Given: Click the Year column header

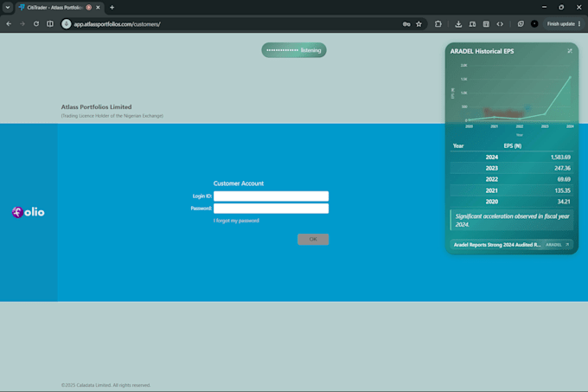Looking at the screenshot, I should 458,146.
